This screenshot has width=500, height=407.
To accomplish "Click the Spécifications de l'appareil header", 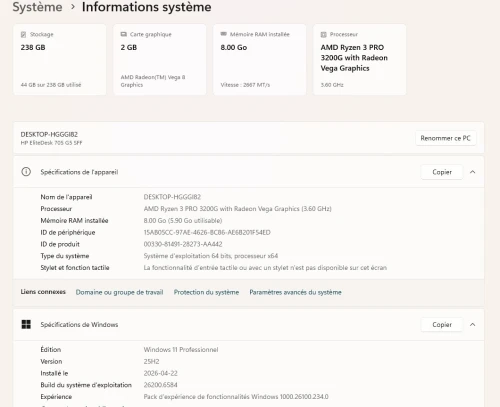I will (x=248, y=172).
